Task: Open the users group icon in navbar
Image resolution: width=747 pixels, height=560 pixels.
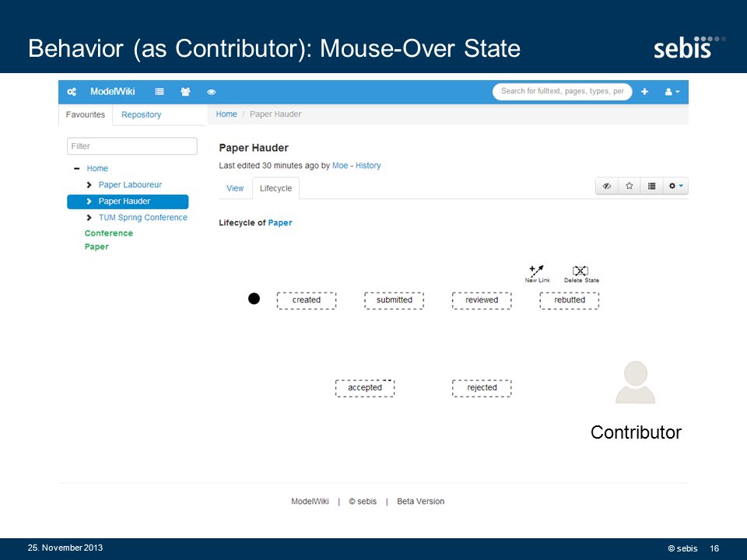Action: coord(185,92)
